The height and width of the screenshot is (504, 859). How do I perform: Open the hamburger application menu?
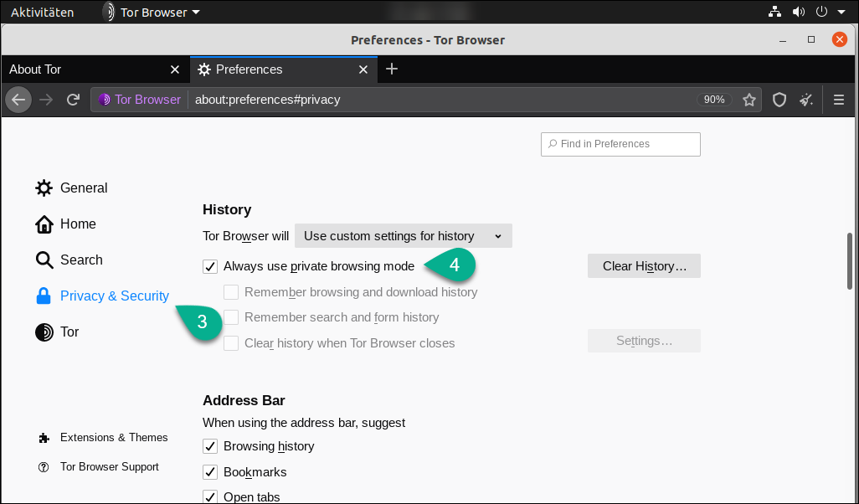(839, 100)
